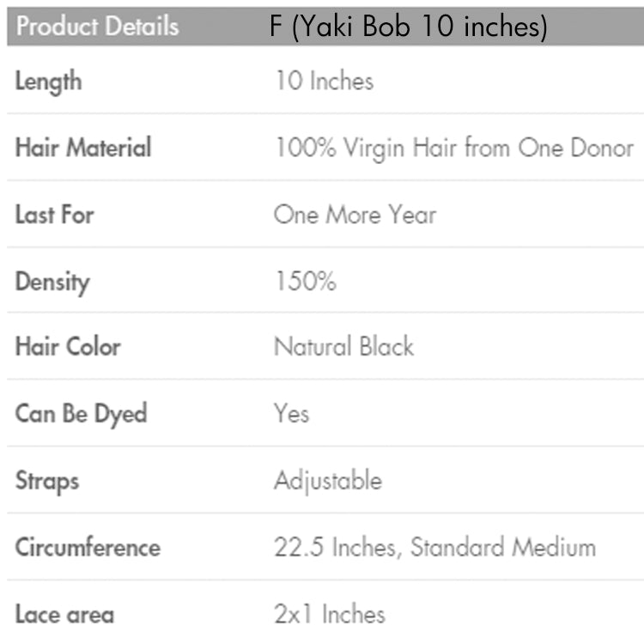
Task: Click the Product Details header label
Action: (x=97, y=27)
